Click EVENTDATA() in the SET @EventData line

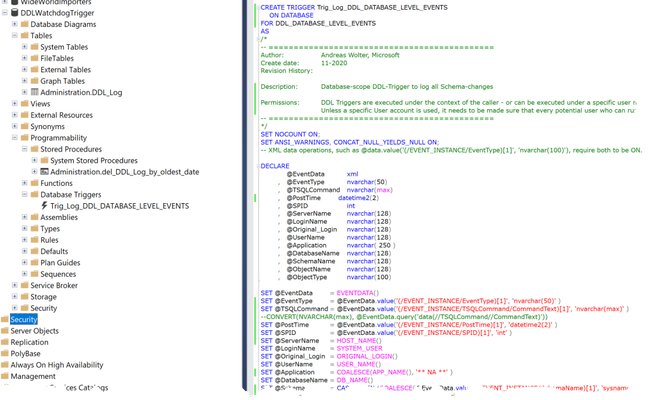[x=358, y=293]
